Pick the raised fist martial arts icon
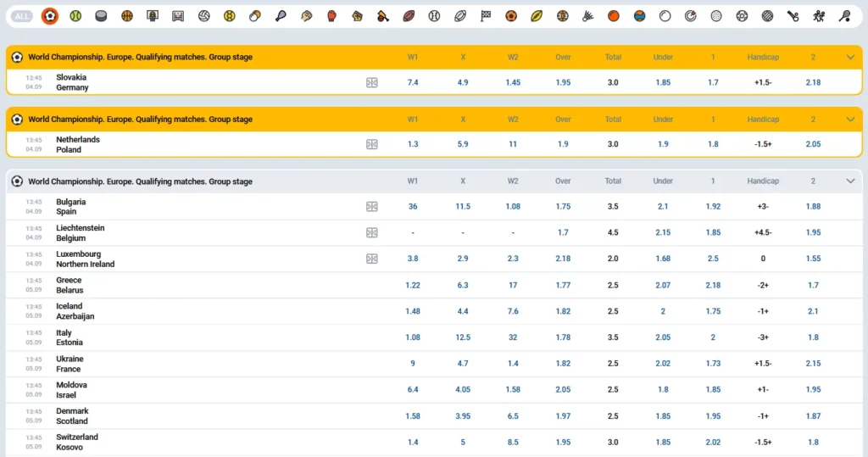Viewport: 868px width, 457px height. coord(357,16)
